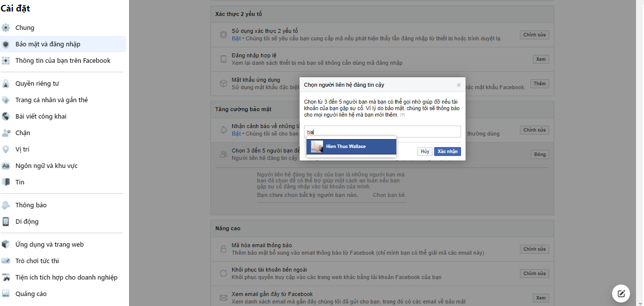The height and width of the screenshot is (306, 644).
Task: Click the new message compose icon
Action: point(621,293)
